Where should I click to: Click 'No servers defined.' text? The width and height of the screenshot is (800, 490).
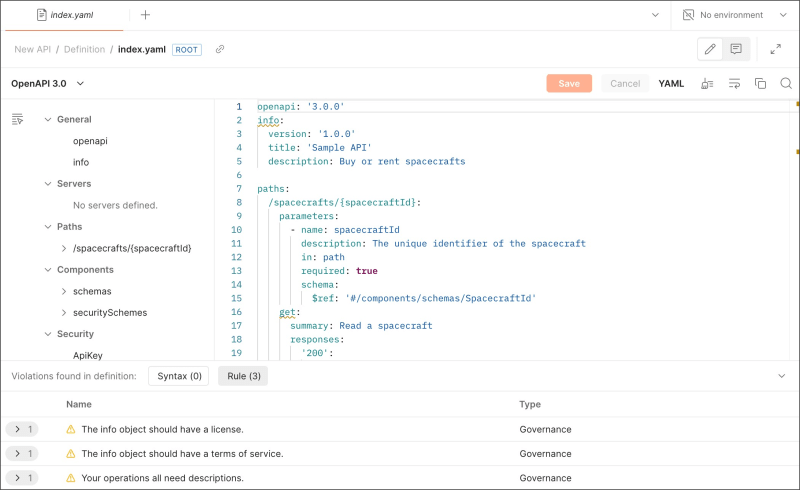[115, 205]
